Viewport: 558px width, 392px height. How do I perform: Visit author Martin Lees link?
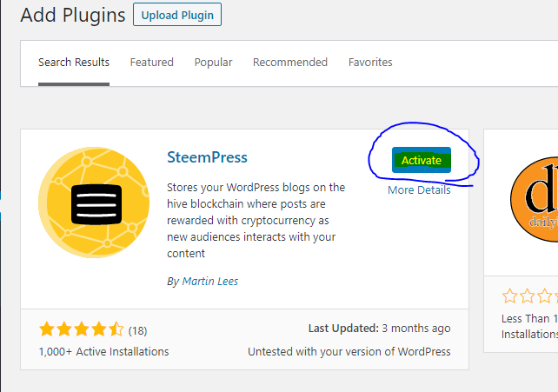pyautogui.click(x=210, y=282)
